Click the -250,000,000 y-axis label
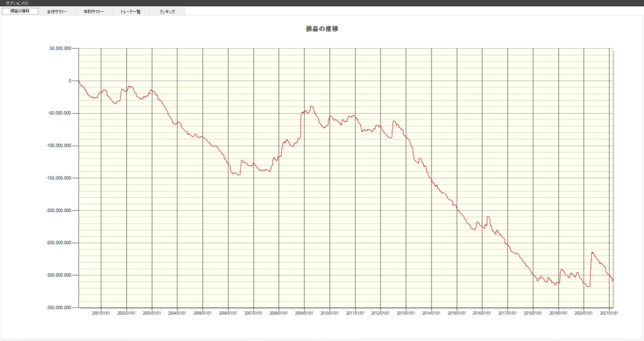Viewport: 644px width, 341px height. click(58, 243)
